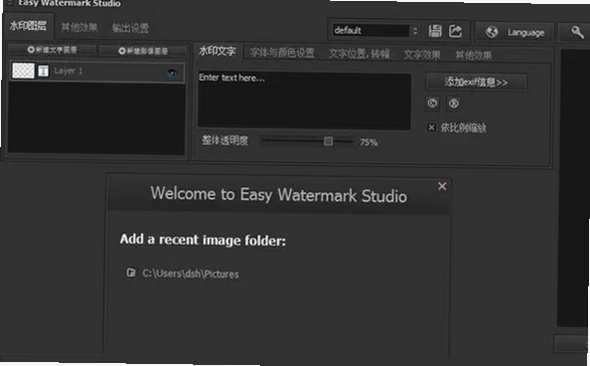Click the add image layer button

pyautogui.click(x=143, y=51)
